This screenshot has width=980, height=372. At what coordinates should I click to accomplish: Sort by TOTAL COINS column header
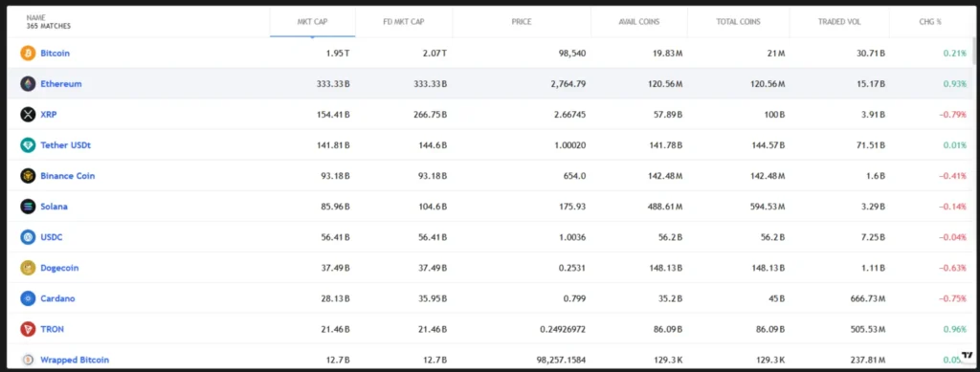(x=738, y=22)
